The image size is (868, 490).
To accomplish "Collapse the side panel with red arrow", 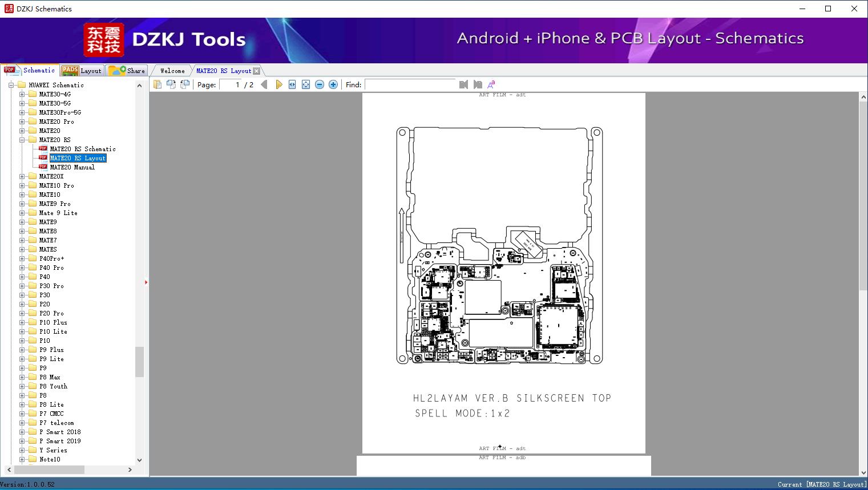I will pos(146,282).
